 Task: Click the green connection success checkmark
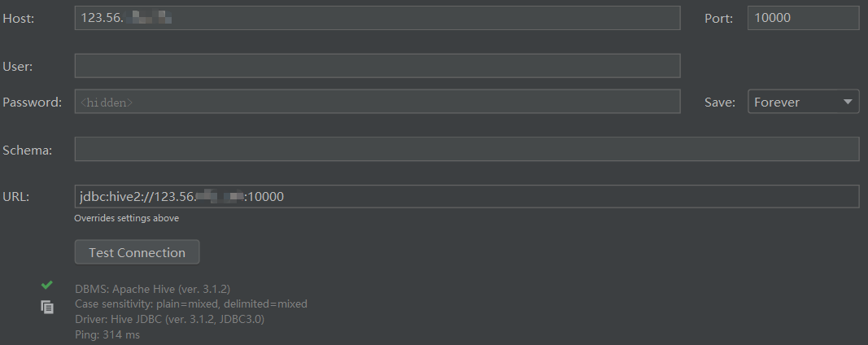[47, 285]
